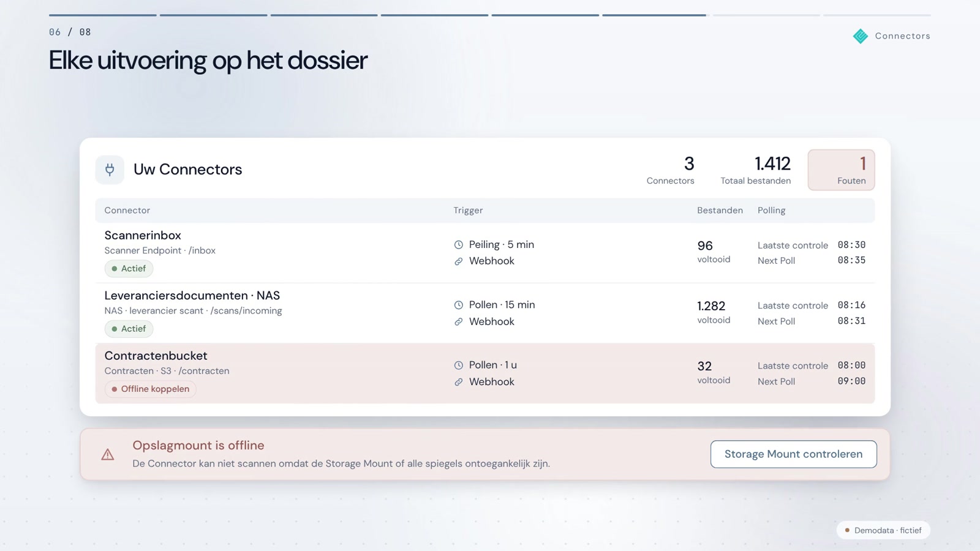Click the Contracten · S3 · /contracten path text
Image resolution: width=980 pixels, height=551 pixels.
[x=167, y=371]
